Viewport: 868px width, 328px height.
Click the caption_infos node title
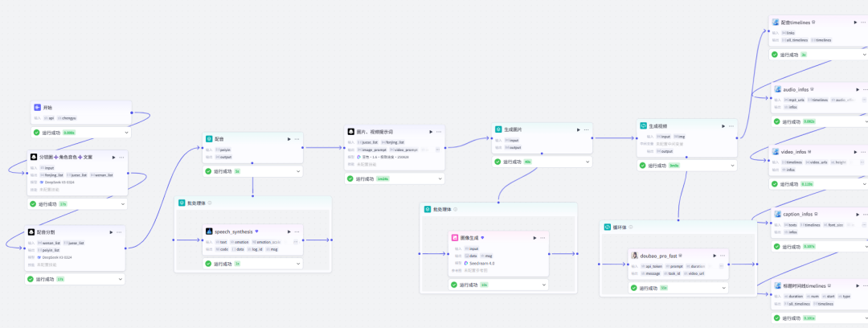[796, 214]
